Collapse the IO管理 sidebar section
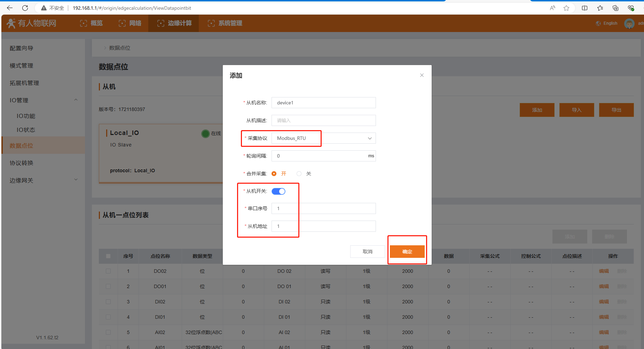The height and width of the screenshot is (349, 644). pyautogui.click(x=76, y=100)
